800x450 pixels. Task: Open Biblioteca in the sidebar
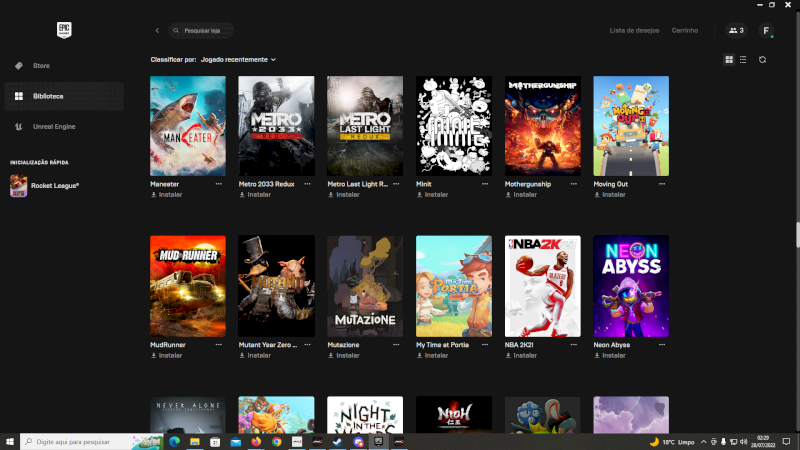click(x=47, y=96)
